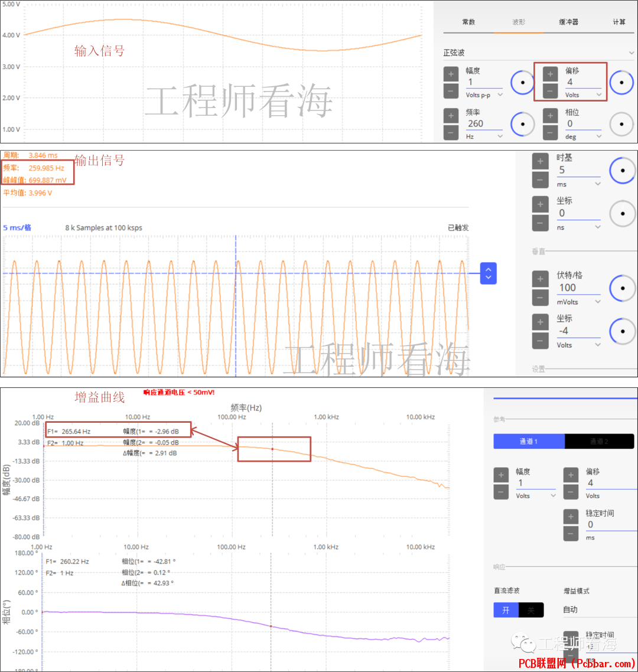Adjust the 频率 frequency rotary knob
The image size is (638, 672).
tap(523, 124)
